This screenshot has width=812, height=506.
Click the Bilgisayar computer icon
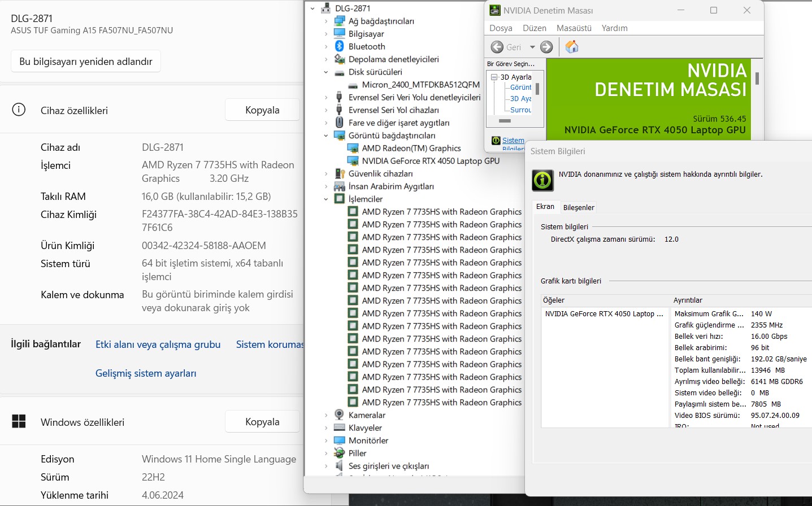point(340,34)
